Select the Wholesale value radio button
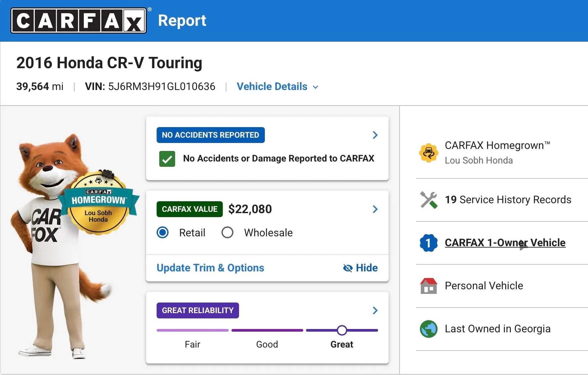 227,233
